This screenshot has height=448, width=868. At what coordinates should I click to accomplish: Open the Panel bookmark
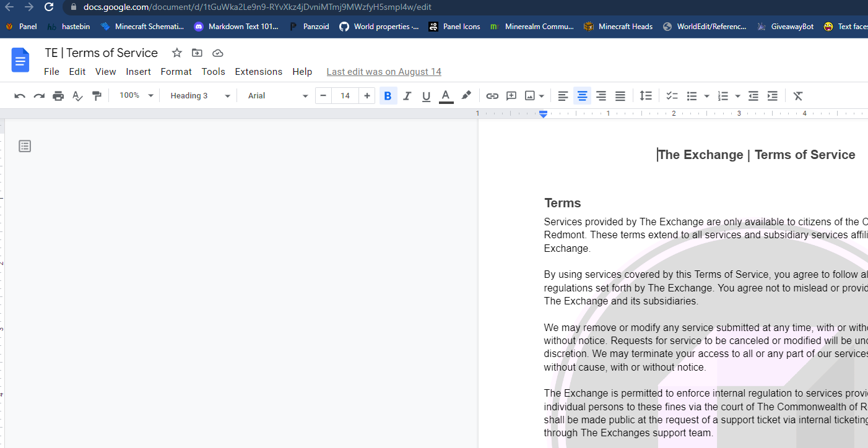(x=21, y=27)
